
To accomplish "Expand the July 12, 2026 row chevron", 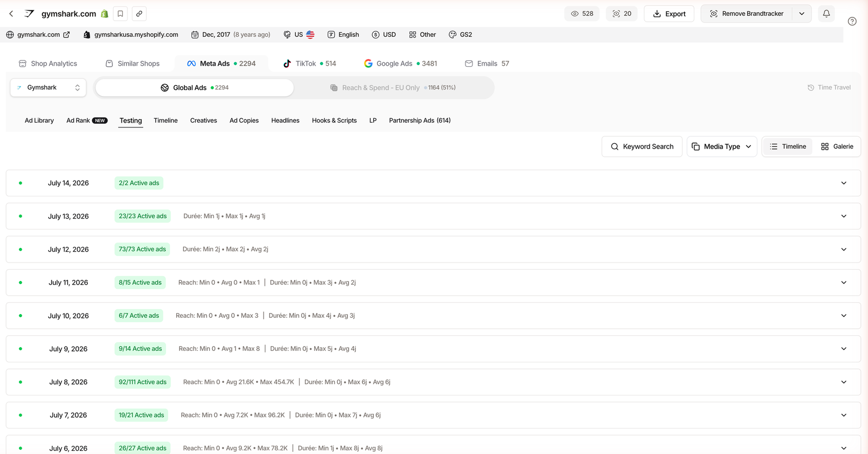I will [x=844, y=250].
